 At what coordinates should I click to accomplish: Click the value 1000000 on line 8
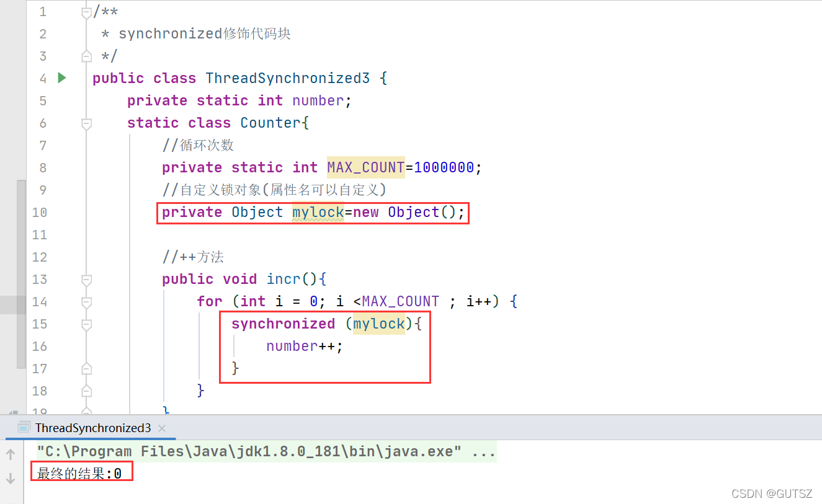click(444, 168)
